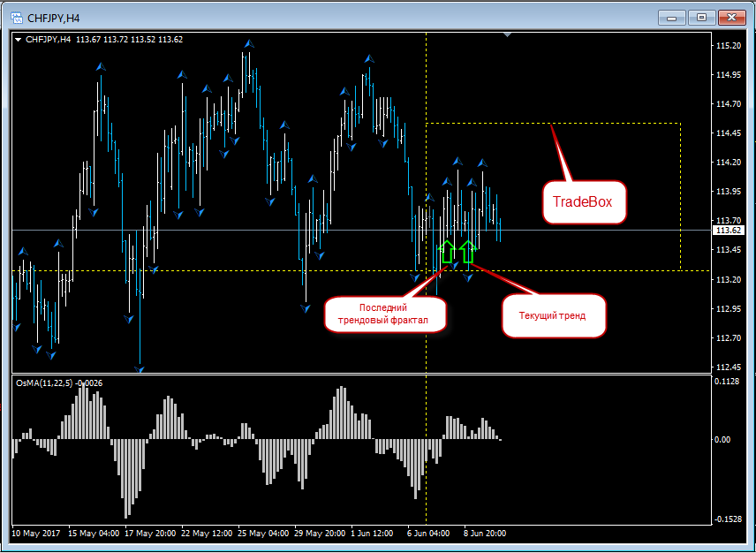The width and height of the screenshot is (756, 553).
Task: Click the 112.95 price scale value
Action: [729, 308]
